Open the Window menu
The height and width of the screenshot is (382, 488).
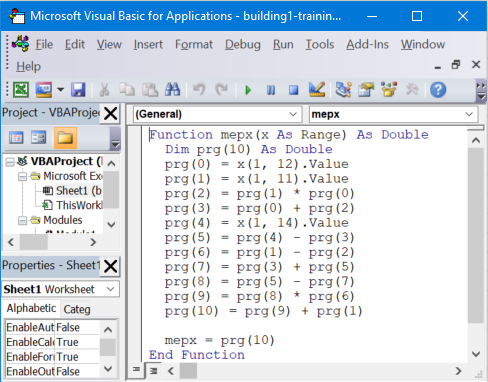423,44
